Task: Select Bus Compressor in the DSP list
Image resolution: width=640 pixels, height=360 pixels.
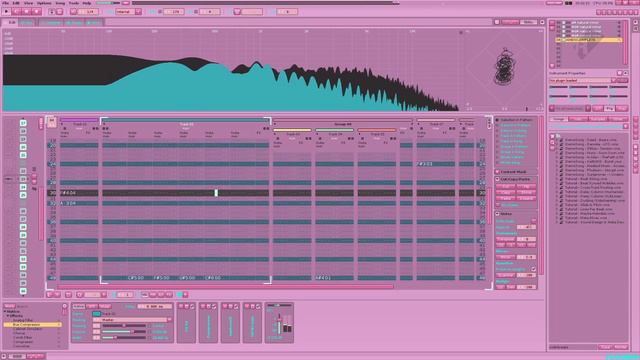Action: (32, 325)
